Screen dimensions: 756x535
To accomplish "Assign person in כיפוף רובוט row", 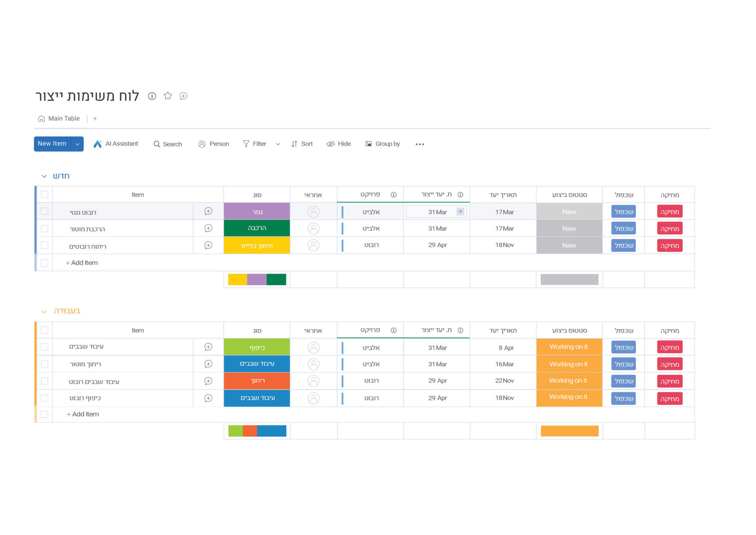I will pos(313,398).
